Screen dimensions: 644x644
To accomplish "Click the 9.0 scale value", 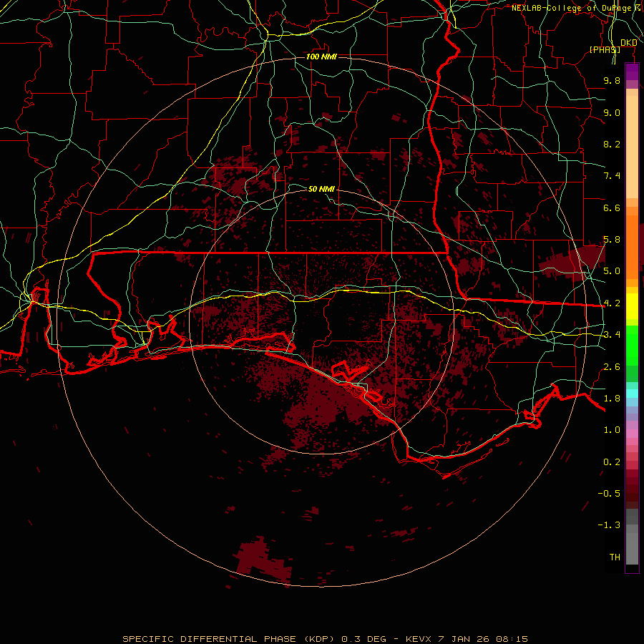I will [612, 112].
